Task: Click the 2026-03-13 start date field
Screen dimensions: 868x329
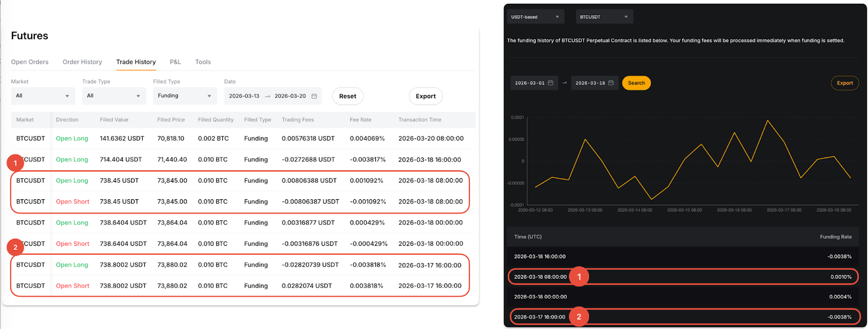Action: coord(244,96)
